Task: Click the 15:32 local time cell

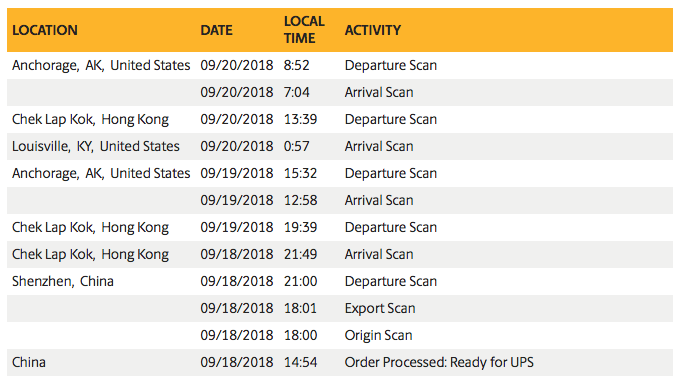Action: [301, 173]
